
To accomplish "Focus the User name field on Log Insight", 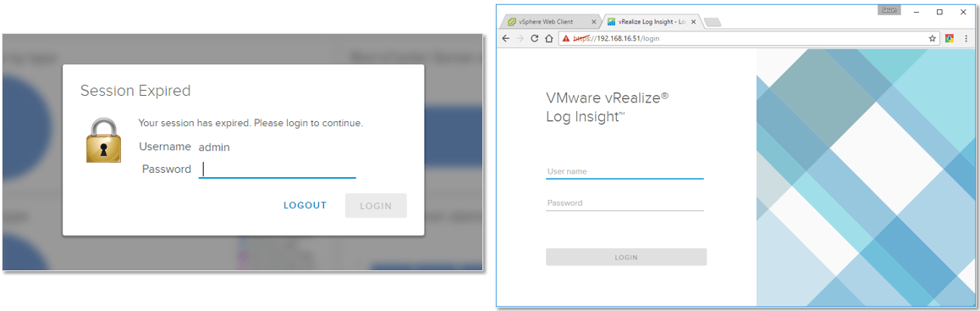I will [x=625, y=171].
